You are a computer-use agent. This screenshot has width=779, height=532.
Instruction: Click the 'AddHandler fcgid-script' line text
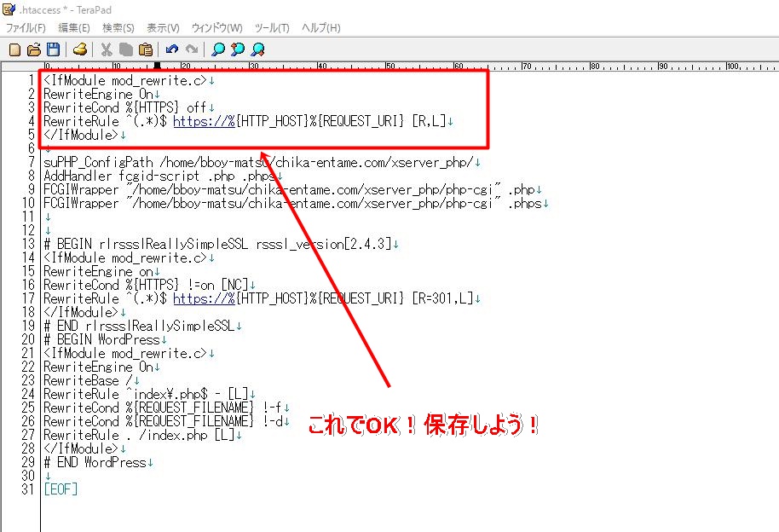[159, 176]
